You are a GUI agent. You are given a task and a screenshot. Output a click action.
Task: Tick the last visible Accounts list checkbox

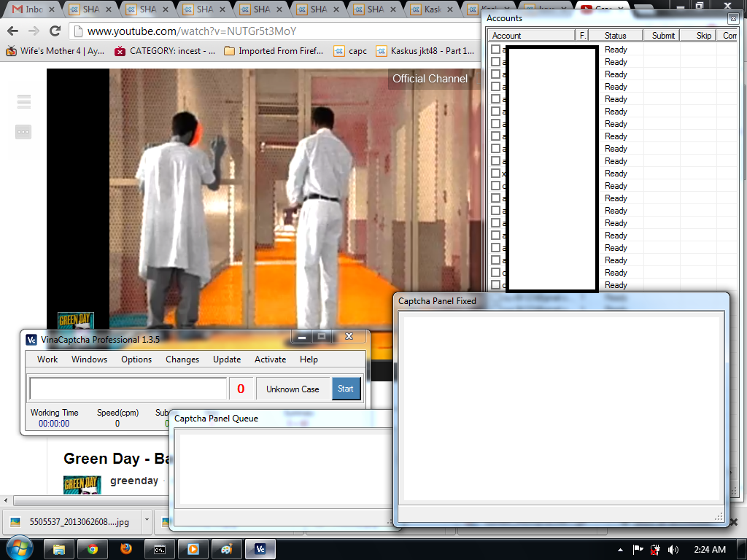[x=496, y=285]
